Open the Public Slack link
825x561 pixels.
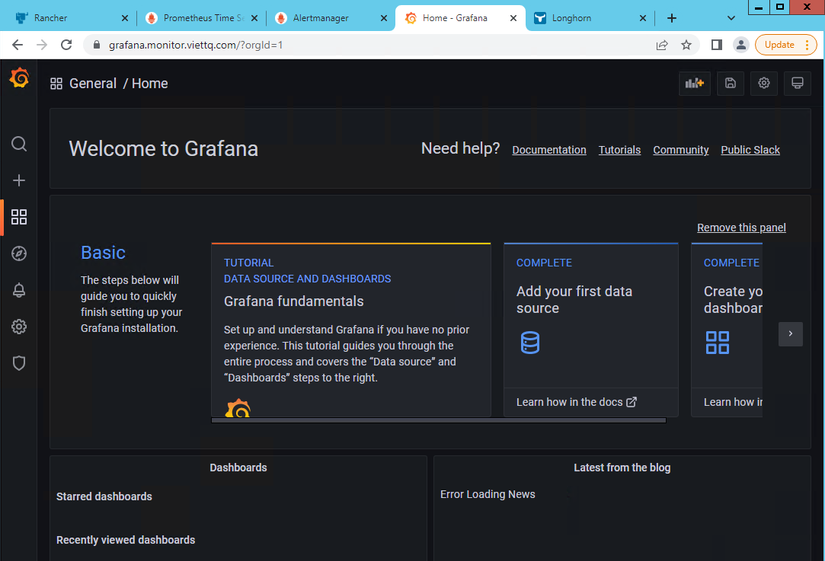point(750,150)
